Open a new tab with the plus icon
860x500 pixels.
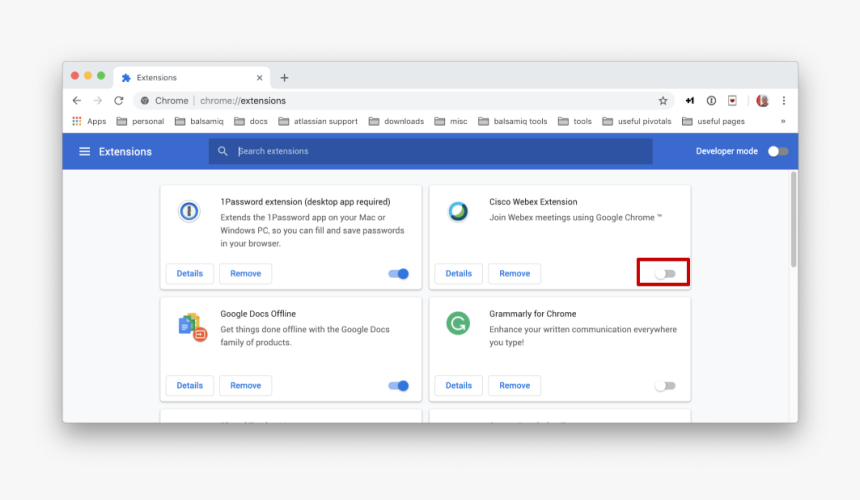point(284,78)
